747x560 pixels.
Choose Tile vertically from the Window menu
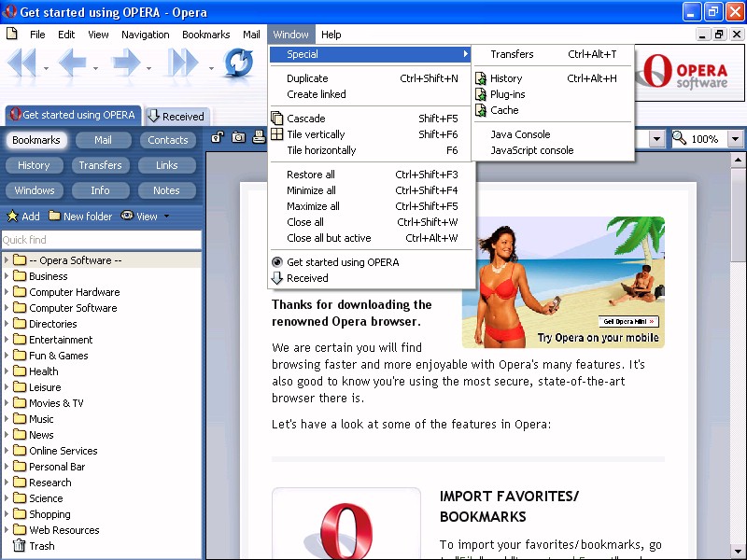tap(316, 134)
